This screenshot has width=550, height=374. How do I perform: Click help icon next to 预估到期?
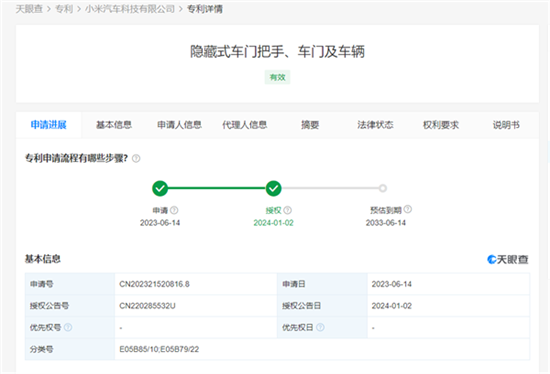(408, 209)
